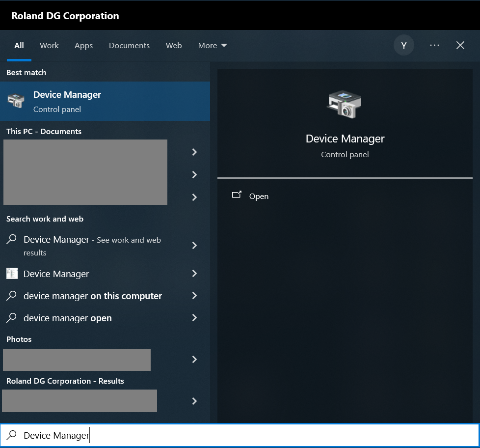Expand 'Device Manager - See work and web results' arrow
Viewport: 480px width, 448px height.
pos(194,246)
